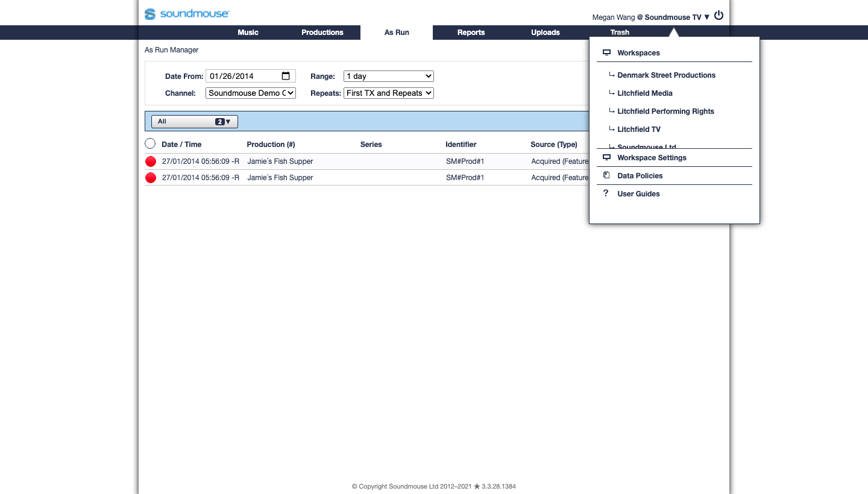Click red status dot of second Jamie's Fish Supper row
This screenshot has height=494, width=868.
tap(151, 178)
